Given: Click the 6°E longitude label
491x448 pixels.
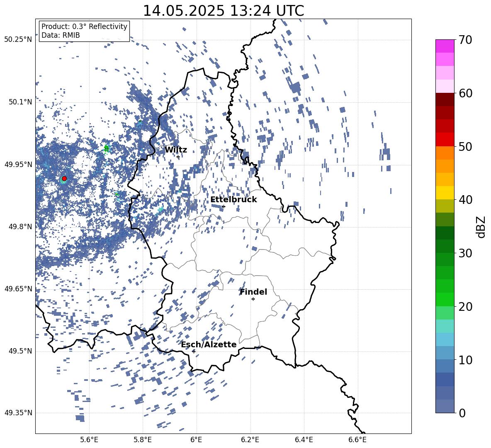Looking at the screenshot, I should tap(196, 440).
